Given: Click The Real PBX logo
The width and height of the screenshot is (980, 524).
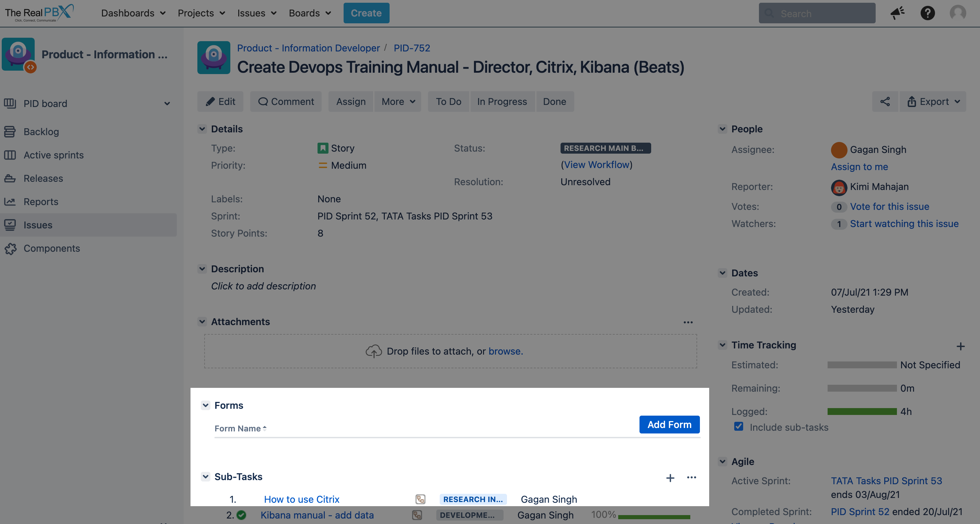Looking at the screenshot, I should pos(39,13).
